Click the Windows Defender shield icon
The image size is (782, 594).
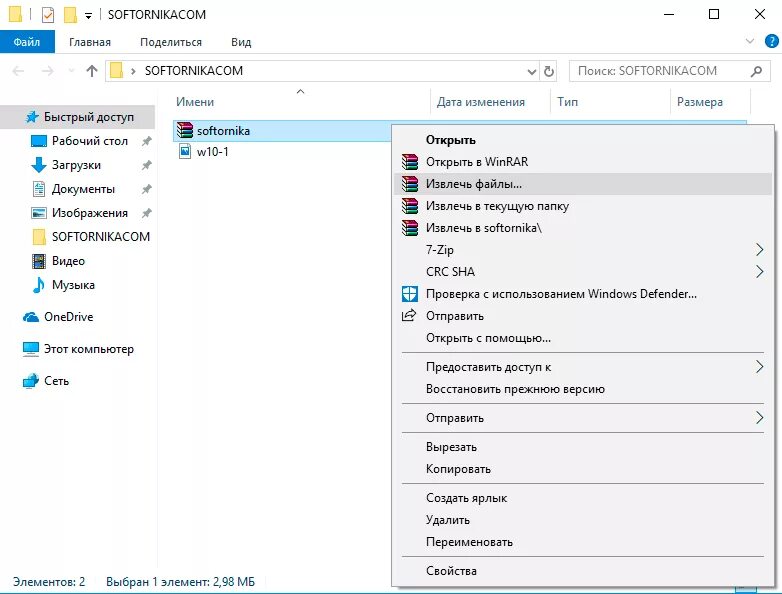410,294
